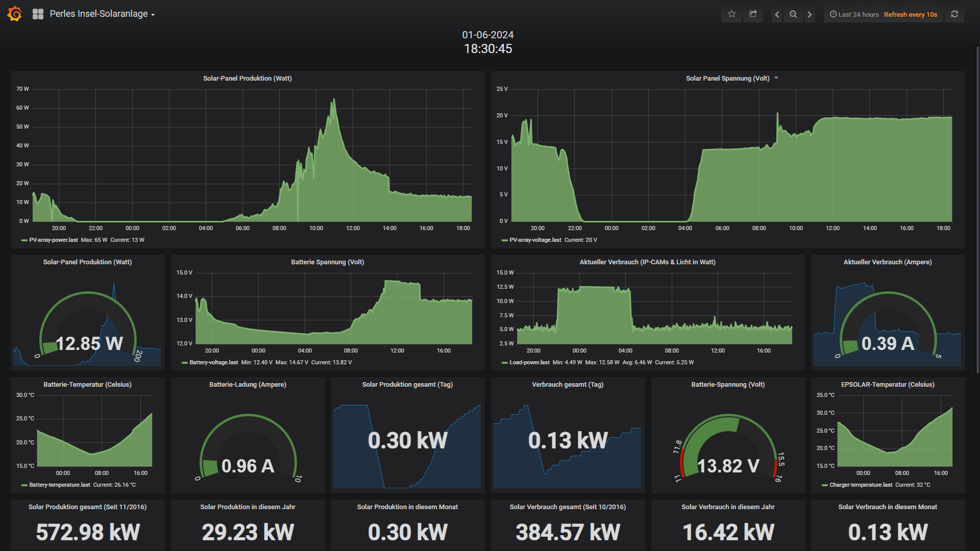Expand Solar Panel Spannung panel menu arrow
The height and width of the screenshot is (551, 980).
pos(776,78)
